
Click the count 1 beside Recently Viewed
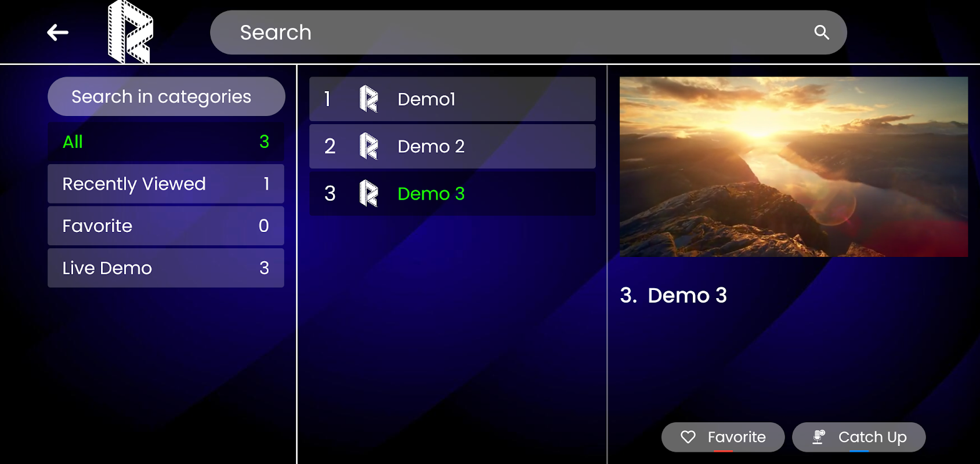tap(266, 184)
